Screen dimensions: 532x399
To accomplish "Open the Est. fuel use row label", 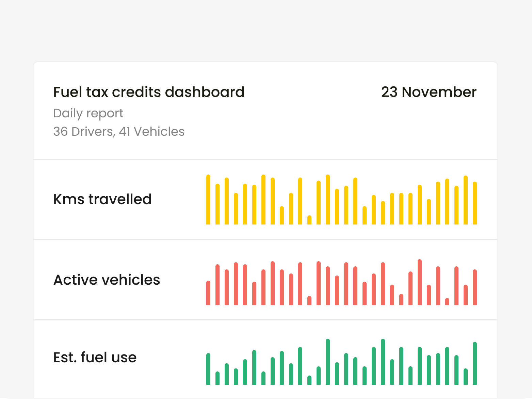I will point(95,358).
